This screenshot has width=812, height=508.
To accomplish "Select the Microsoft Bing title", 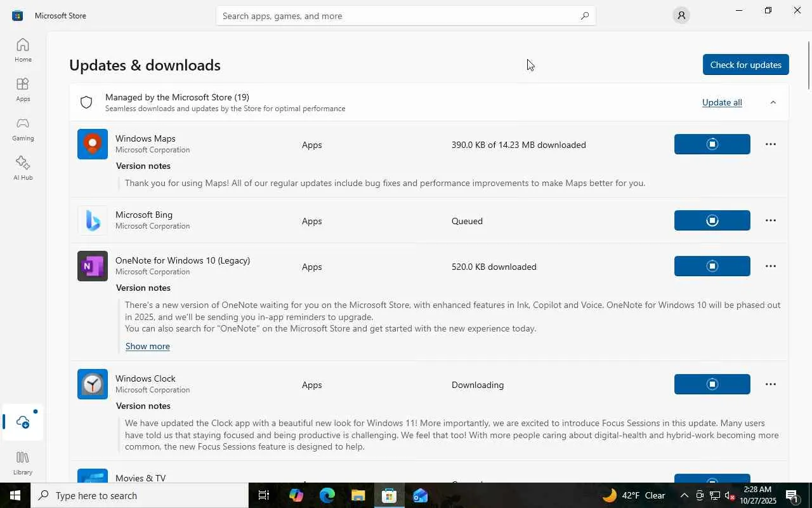I will tap(144, 215).
